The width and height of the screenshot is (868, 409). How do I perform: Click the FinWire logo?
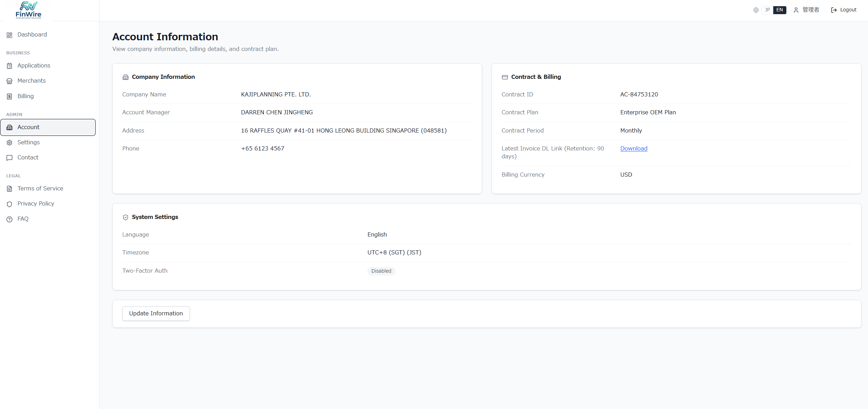point(29,10)
